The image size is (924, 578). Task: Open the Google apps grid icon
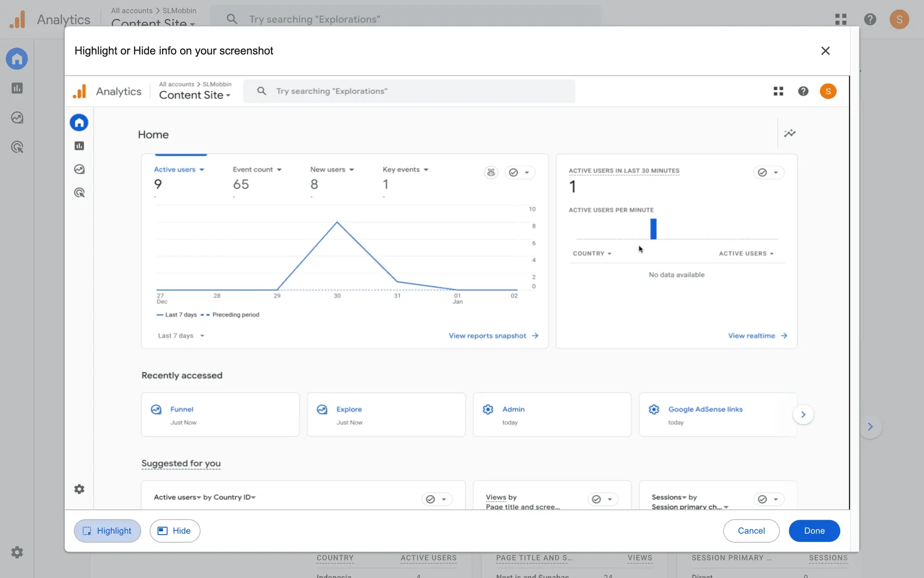pyautogui.click(x=778, y=92)
